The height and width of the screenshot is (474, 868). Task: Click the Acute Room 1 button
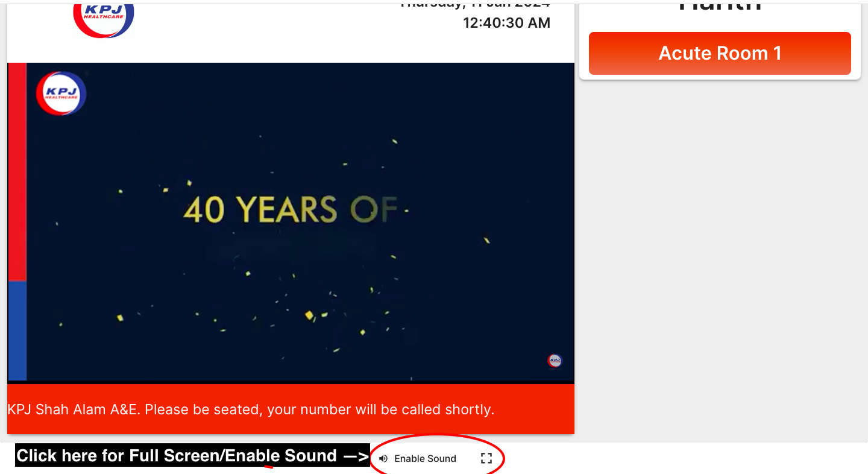coord(720,53)
